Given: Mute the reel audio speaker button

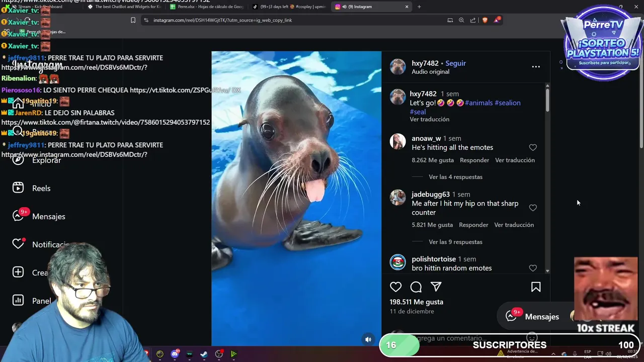Looking at the screenshot, I should pos(368,339).
